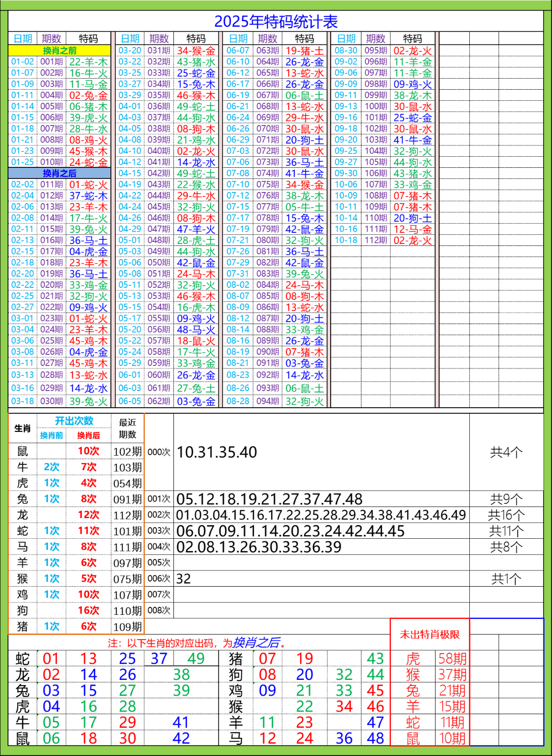Click the 日期 column header

tap(23, 37)
